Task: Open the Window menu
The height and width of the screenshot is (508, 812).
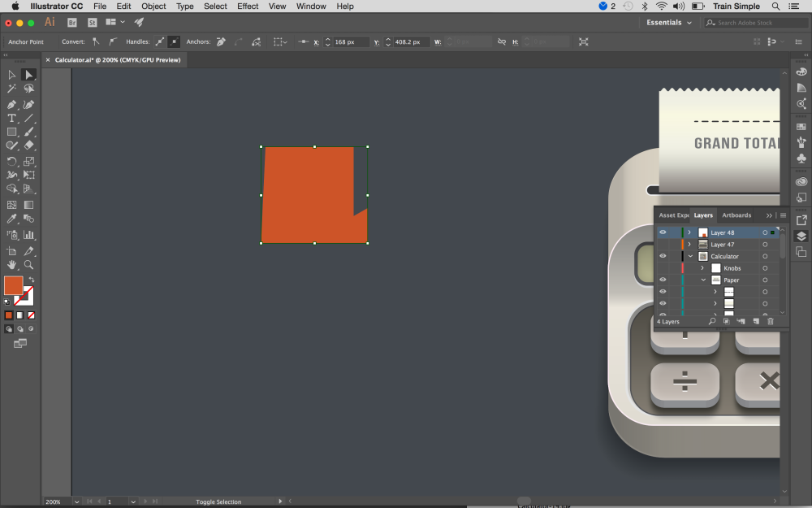Action: coord(311,7)
